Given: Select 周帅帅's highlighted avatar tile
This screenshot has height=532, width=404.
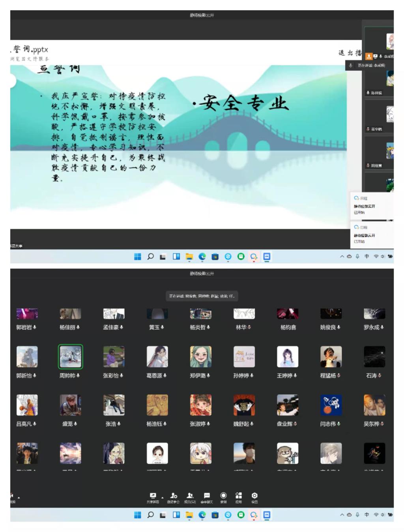Looking at the screenshot, I should 70,357.
